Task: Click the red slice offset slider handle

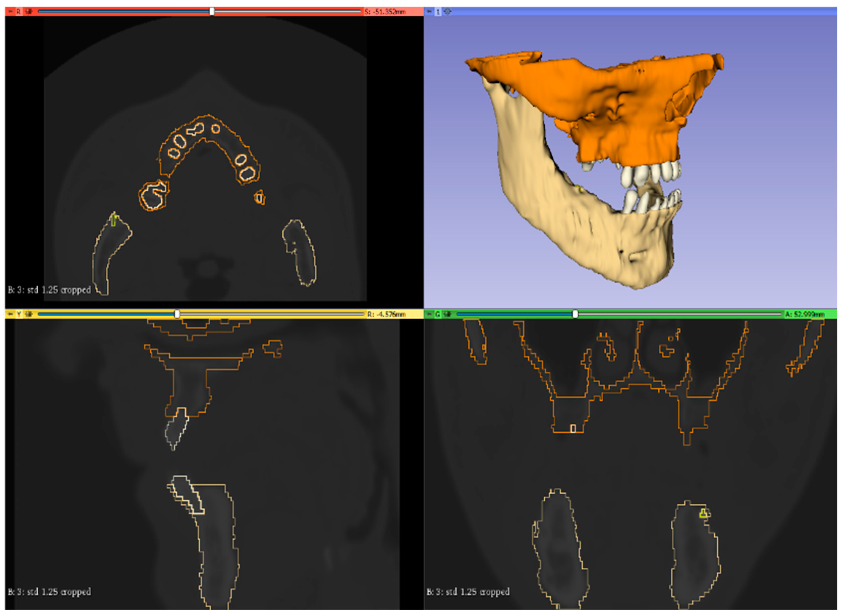Action: pyautogui.click(x=212, y=12)
